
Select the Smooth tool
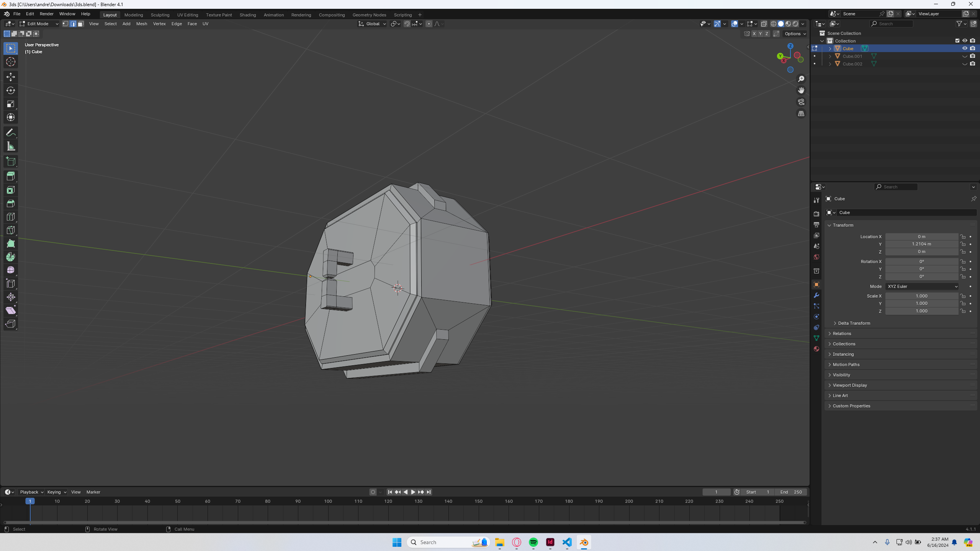pyautogui.click(x=11, y=270)
